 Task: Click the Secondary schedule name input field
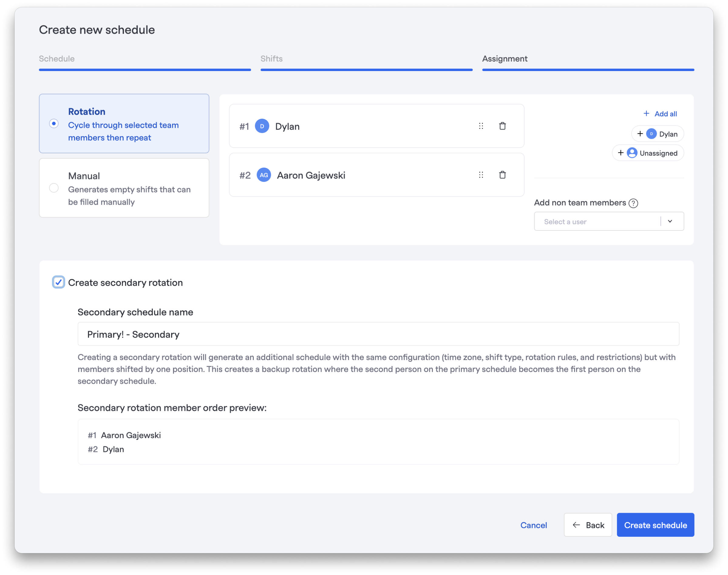point(378,334)
